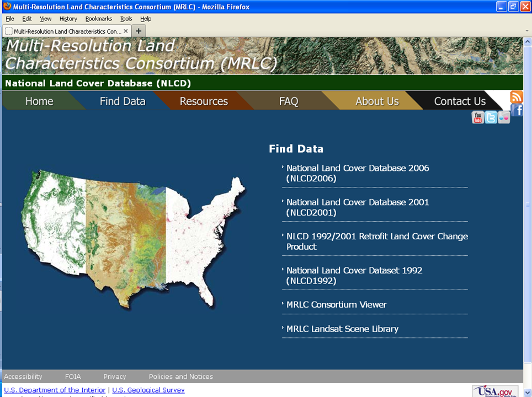Open a new tab with the plus button
This screenshot has height=397, width=532.
coord(138,31)
